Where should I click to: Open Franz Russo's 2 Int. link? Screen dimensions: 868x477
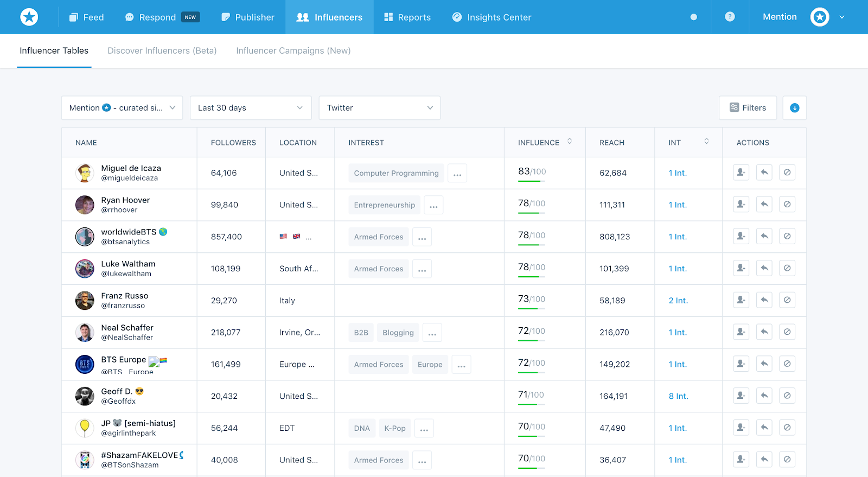(678, 301)
